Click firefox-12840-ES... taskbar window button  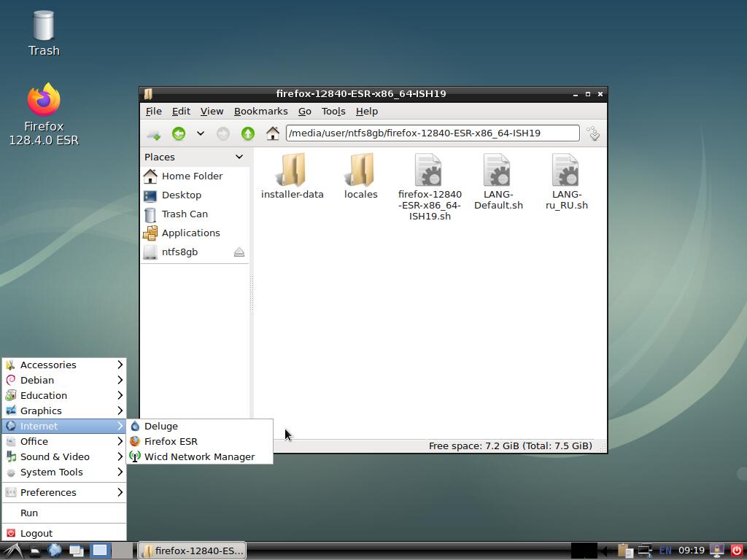pyautogui.click(x=192, y=551)
